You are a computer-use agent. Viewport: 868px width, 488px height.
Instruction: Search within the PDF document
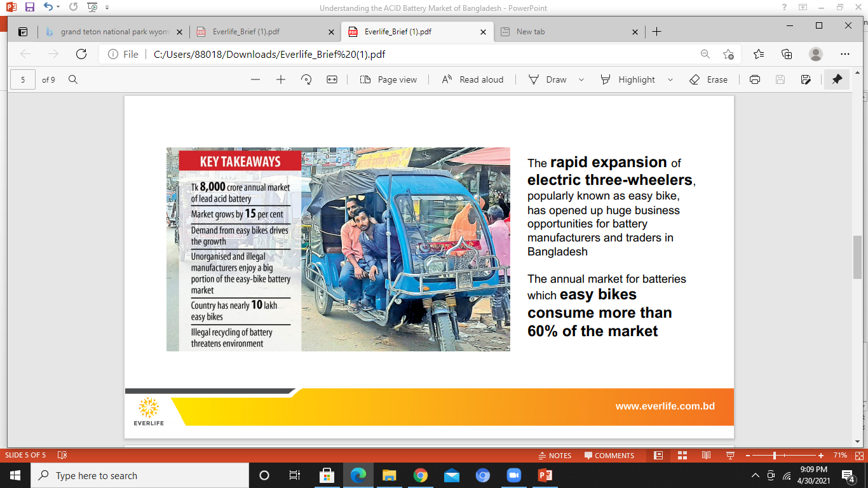point(73,79)
